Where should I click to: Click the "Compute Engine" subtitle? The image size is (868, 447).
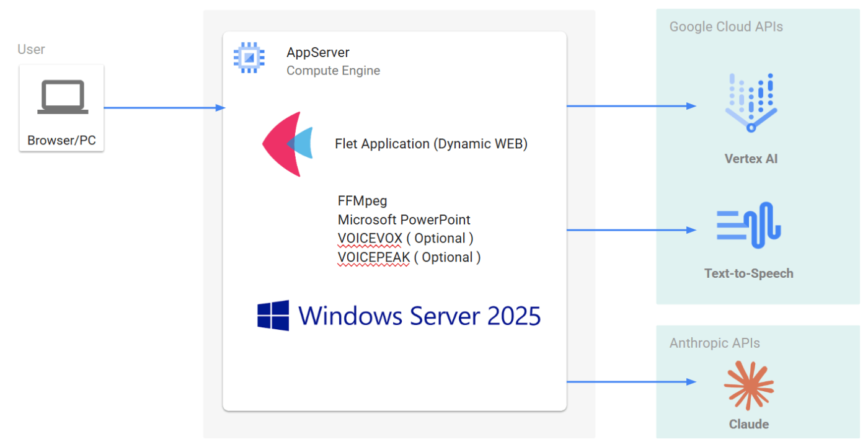[334, 71]
